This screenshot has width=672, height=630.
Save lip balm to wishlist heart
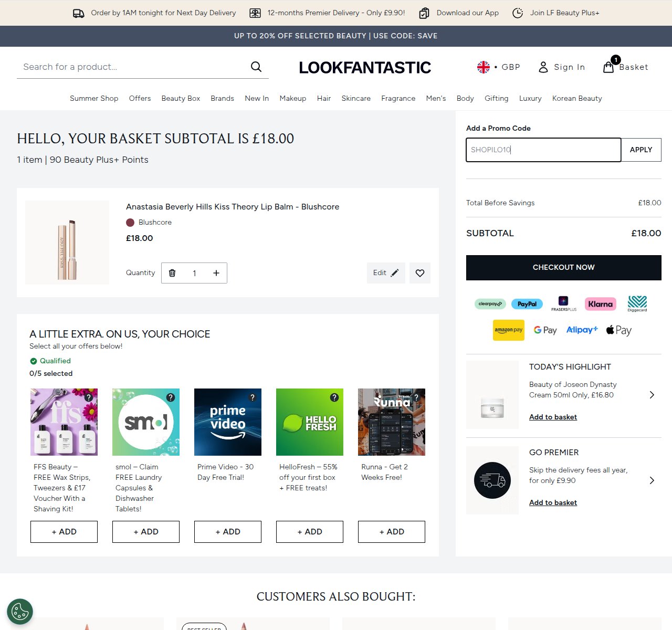[x=420, y=273]
